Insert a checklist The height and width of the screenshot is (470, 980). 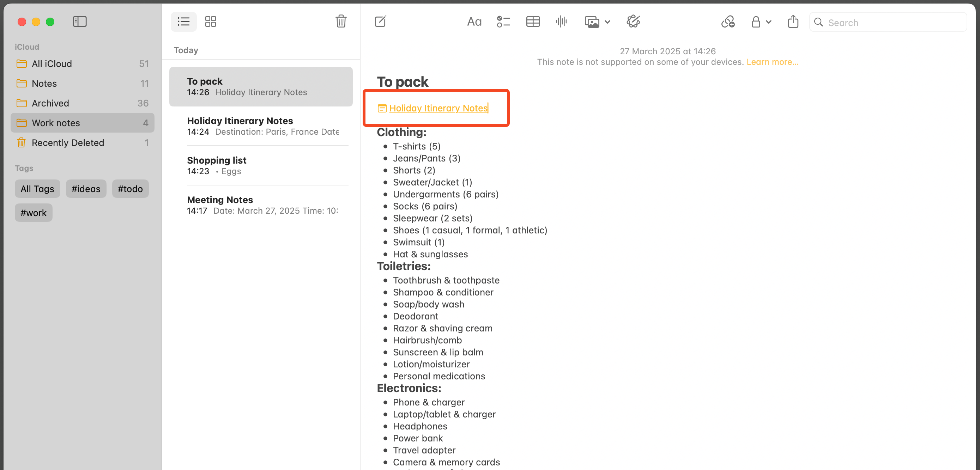[x=503, y=22]
